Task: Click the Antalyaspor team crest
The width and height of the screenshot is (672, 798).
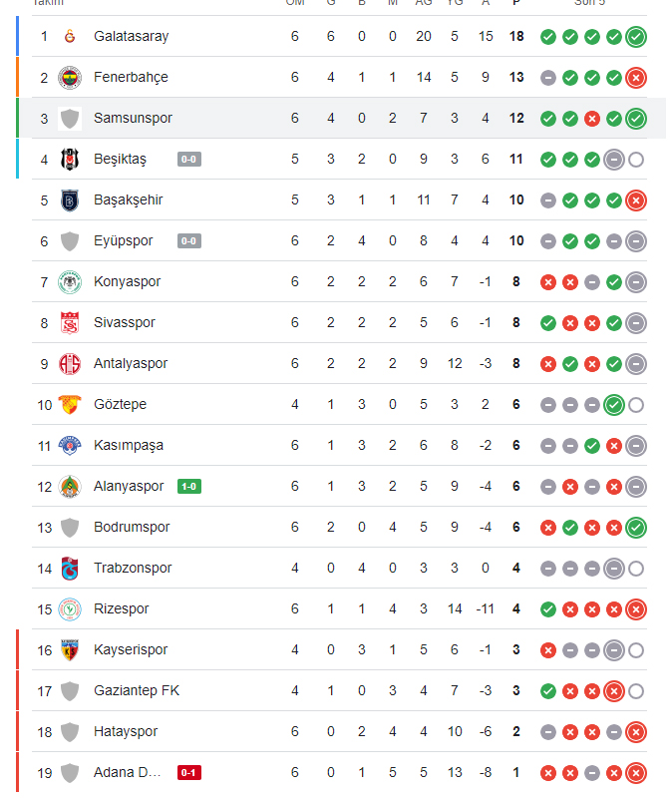Action: click(70, 363)
